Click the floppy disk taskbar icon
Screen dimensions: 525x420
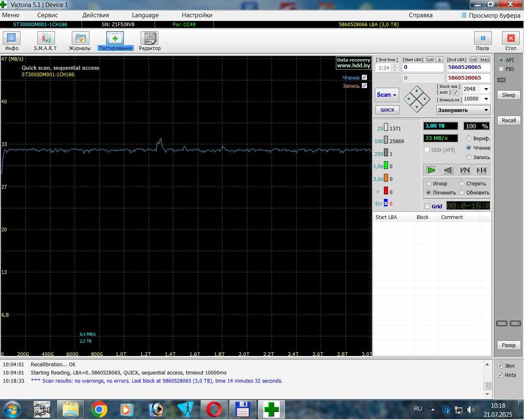tap(242, 409)
